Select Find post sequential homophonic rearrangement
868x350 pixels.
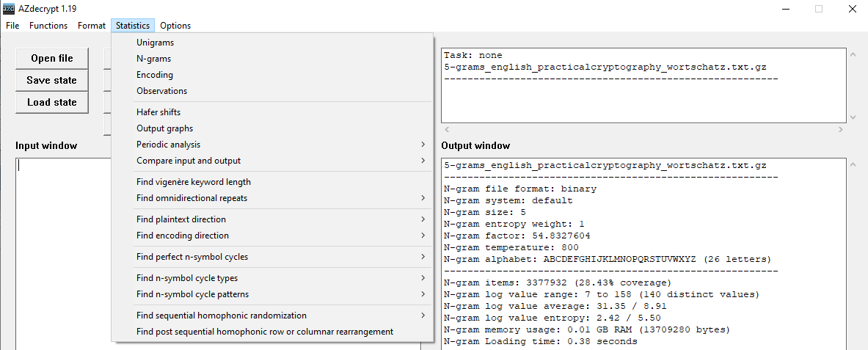point(271,332)
